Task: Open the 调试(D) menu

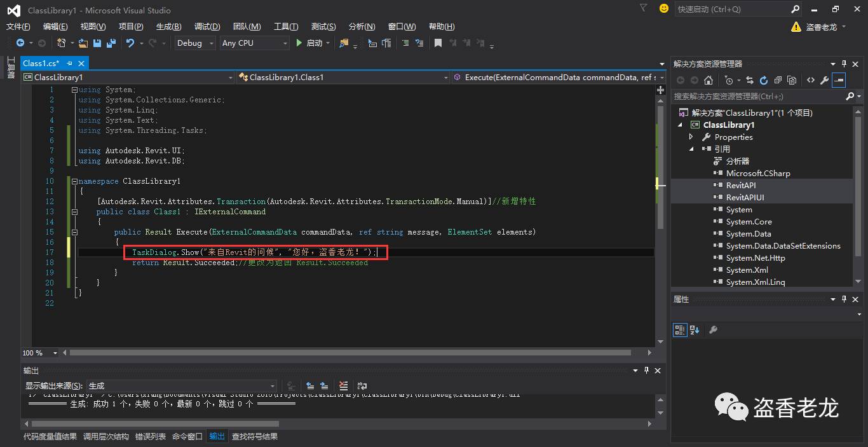Action: tap(207, 26)
